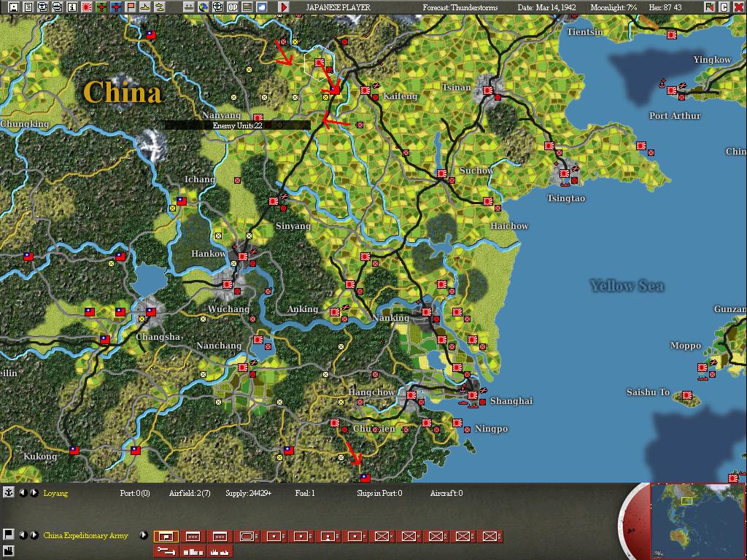Select Japanese flag at Hankow
The height and width of the screenshot is (560, 747).
pyautogui.click(x=242, y=256)
